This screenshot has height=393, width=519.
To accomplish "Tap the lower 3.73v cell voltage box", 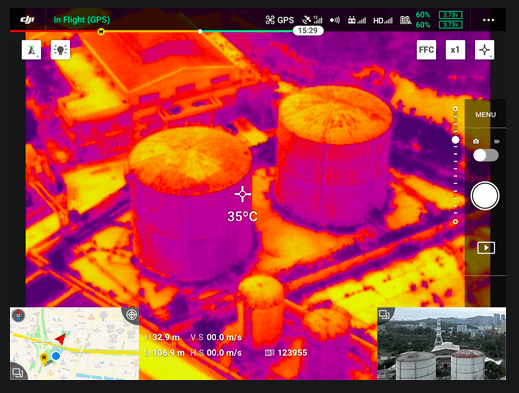I will [x=450, y=25].
